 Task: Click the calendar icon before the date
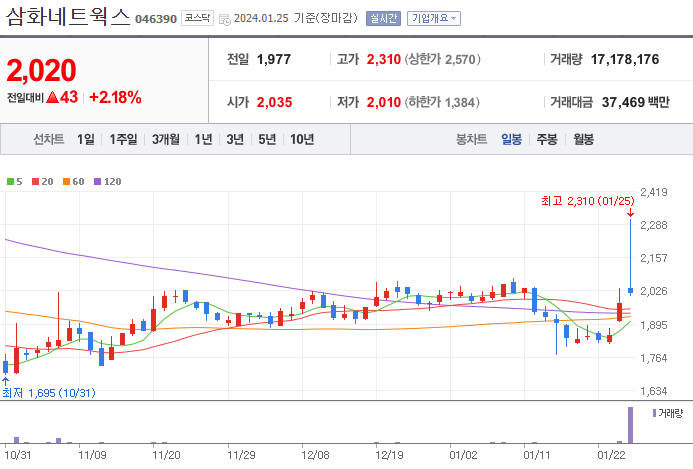[x=225, y=19]
